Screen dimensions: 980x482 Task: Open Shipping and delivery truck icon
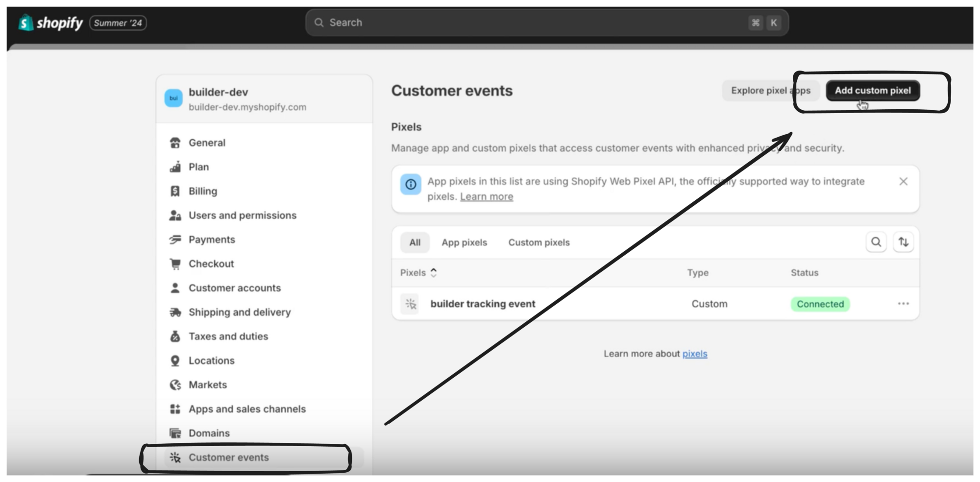click(175, 312)
